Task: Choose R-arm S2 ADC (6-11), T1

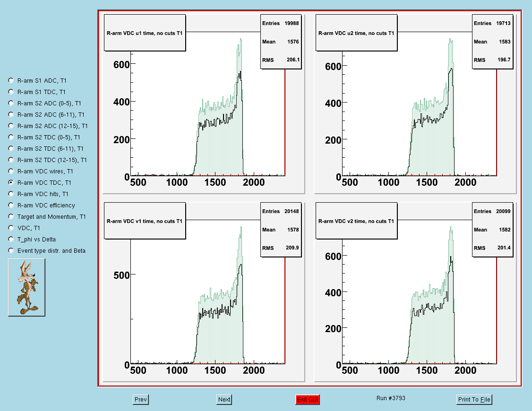Action: pos(11,115)
